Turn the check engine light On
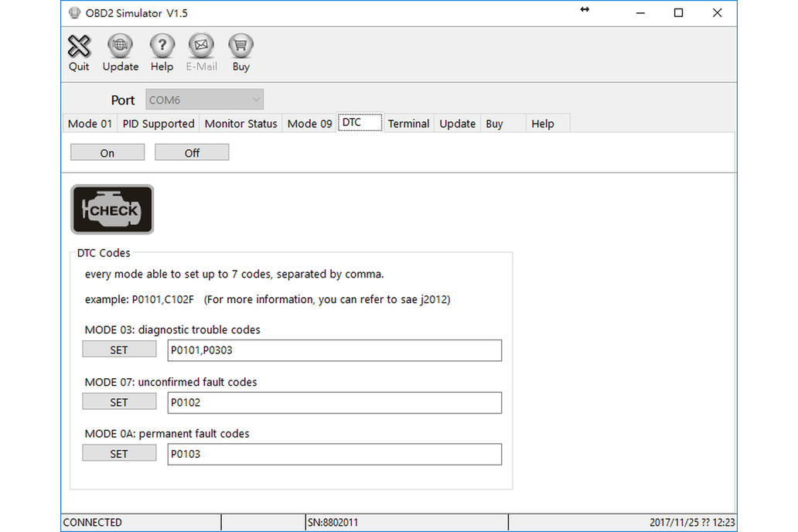798x532 pixels. (x=107, y=153)
